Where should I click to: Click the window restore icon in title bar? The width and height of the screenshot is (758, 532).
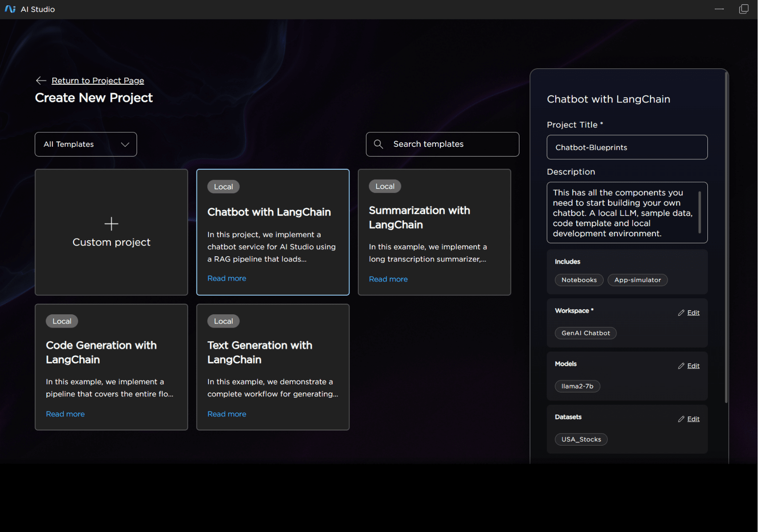tap(743, 9)
